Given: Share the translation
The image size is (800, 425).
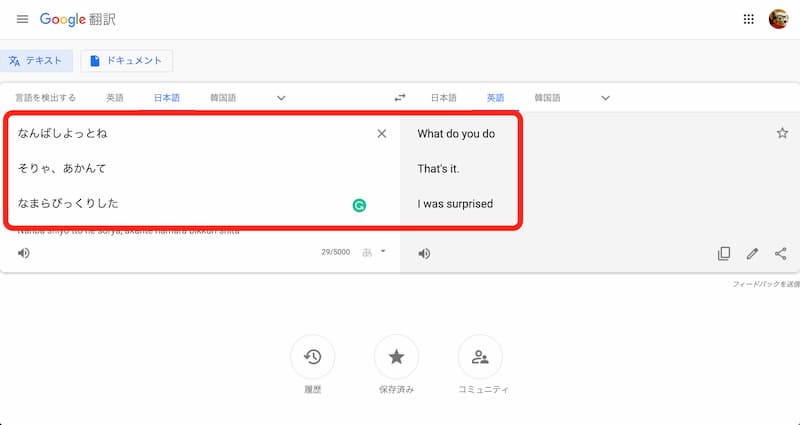Looking at the screenshot, I should 781,254.
